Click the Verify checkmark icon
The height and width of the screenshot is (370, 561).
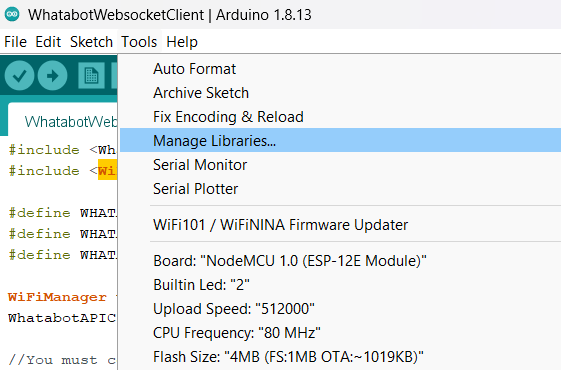[x=19, y=76]
